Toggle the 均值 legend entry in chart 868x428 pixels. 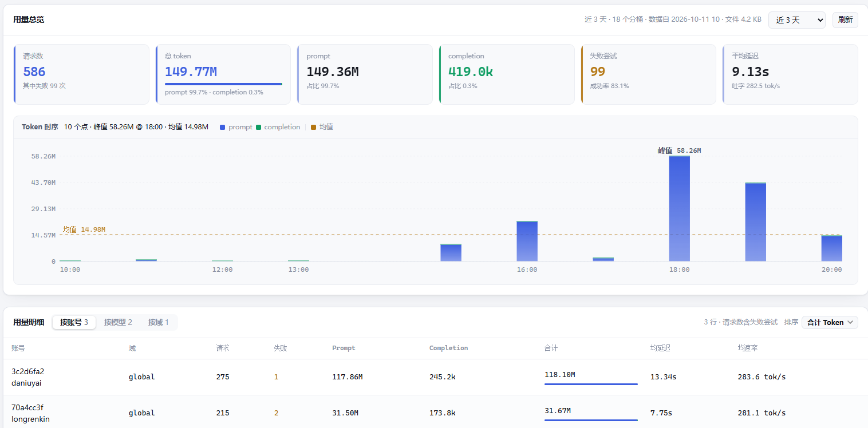pos(322,127)
